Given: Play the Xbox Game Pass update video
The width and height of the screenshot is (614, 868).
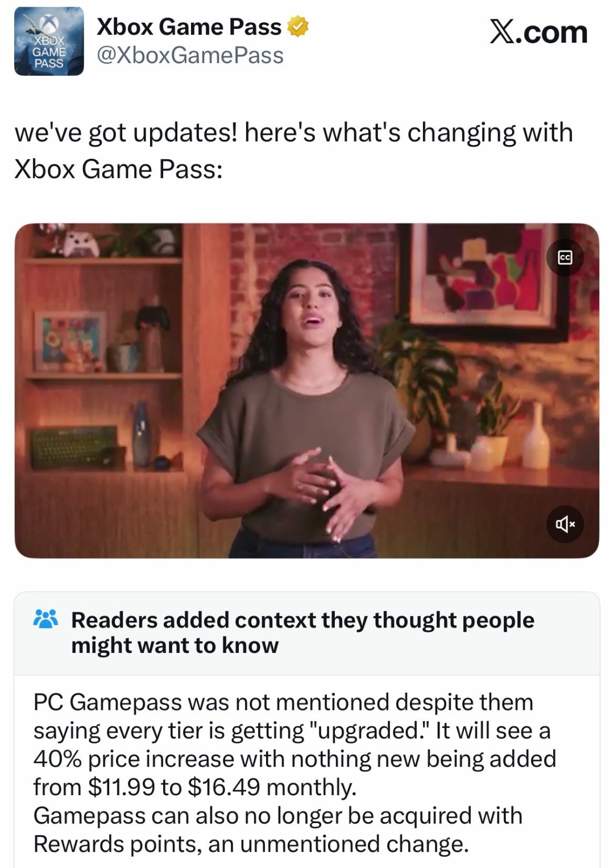Looking at the screenshot, I should click(307, 391).
